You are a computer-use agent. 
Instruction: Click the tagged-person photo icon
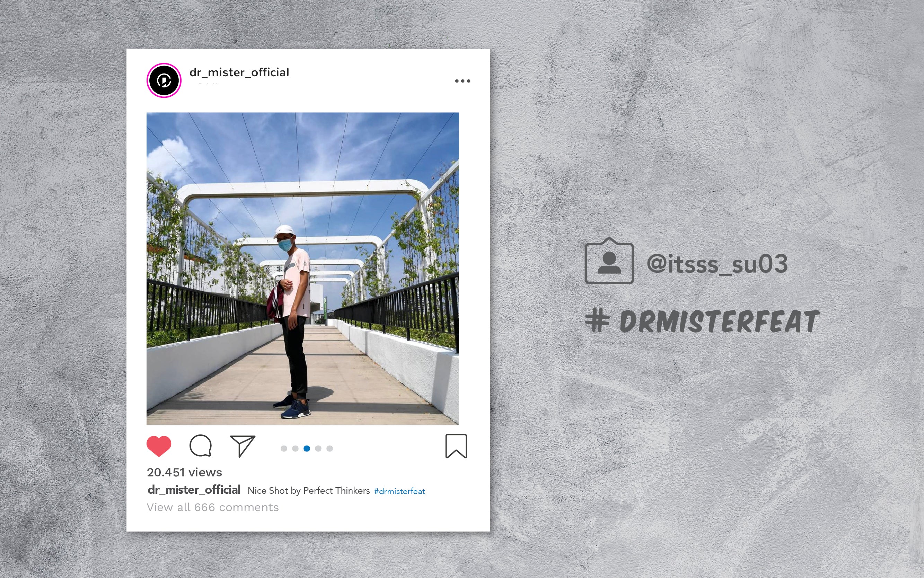coord(609,261)
